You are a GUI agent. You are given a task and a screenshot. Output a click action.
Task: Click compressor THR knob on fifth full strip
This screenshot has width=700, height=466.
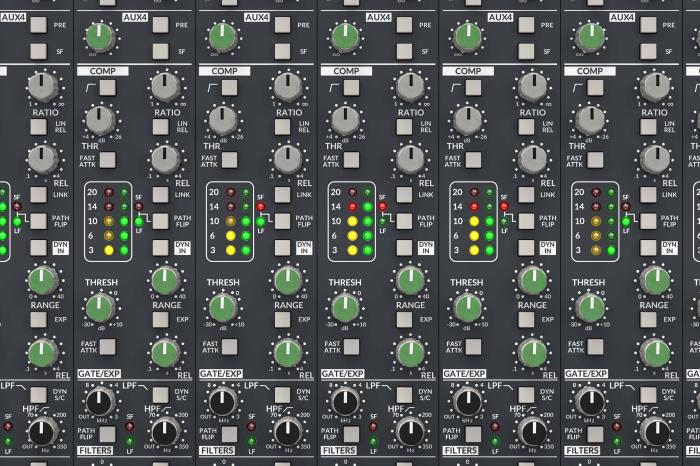point(589,120)
